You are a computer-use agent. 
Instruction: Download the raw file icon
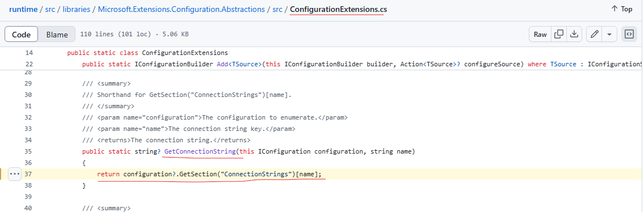point(575,35)
